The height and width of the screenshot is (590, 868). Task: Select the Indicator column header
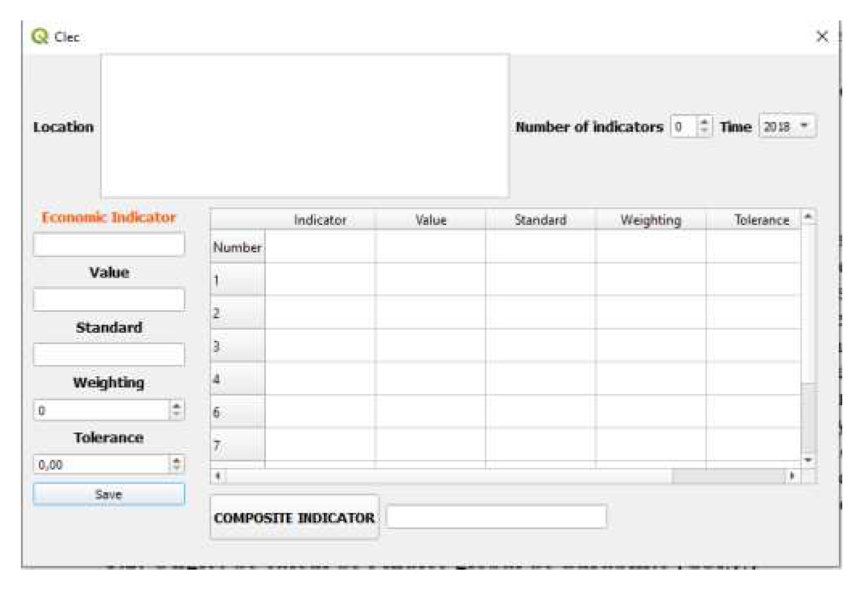point(320,220)
